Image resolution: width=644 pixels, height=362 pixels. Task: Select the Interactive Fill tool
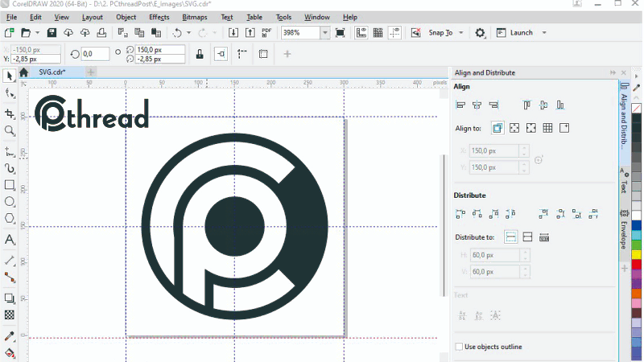9,353
